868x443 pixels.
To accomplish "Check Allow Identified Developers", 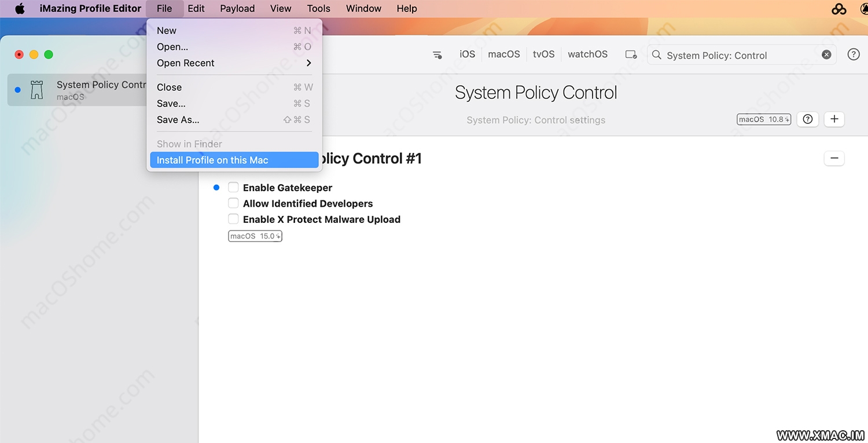I will (x=233, y=203).
